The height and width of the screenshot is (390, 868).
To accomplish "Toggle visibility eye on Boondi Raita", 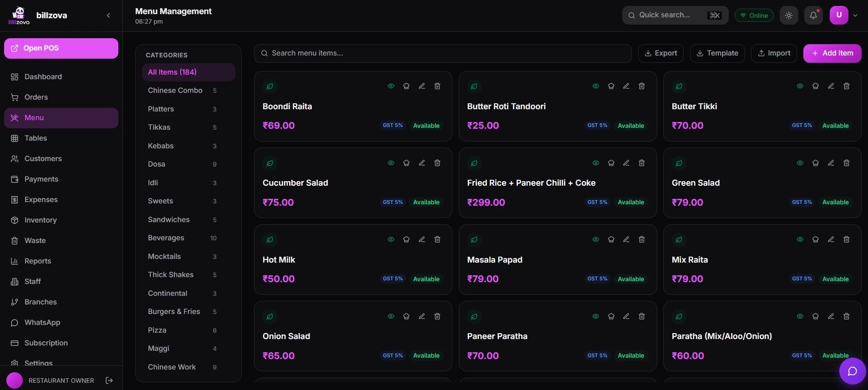I will click(x=391, y=86).
